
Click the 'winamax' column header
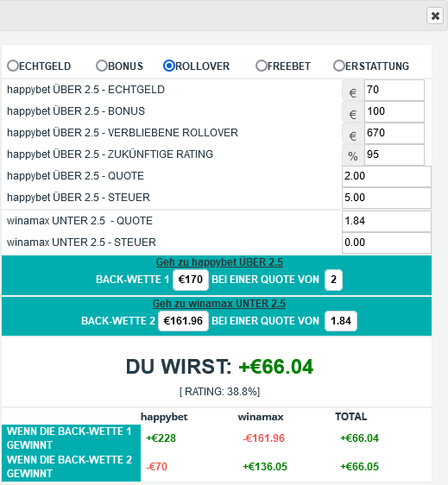click(x=261, y=417)
